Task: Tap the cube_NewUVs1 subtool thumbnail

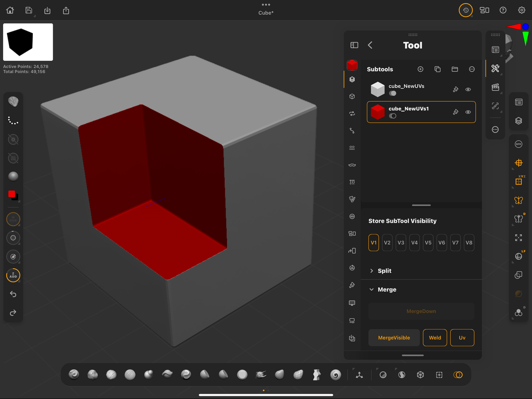Action: [x=377, y=112]
